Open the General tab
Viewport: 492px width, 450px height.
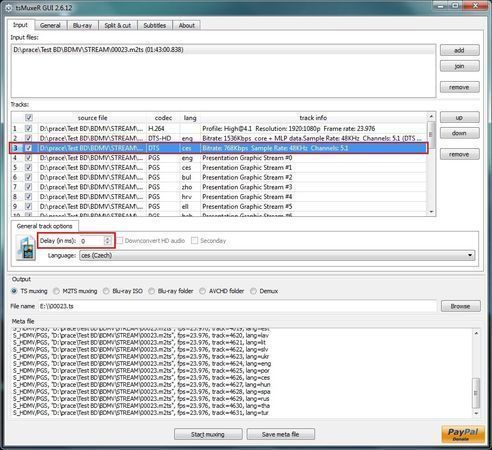tap(50, 25)
